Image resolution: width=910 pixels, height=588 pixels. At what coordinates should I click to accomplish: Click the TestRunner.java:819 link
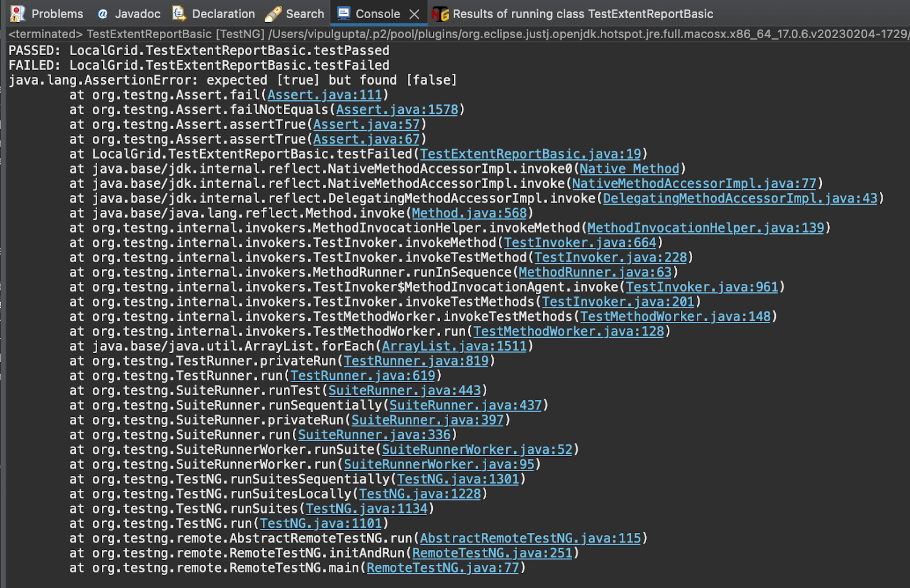coord(417,361)
